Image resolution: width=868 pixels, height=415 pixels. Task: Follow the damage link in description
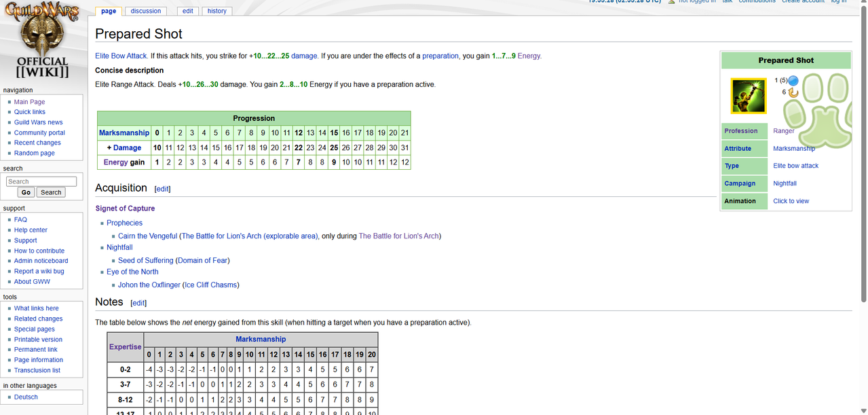click(304, 56)
